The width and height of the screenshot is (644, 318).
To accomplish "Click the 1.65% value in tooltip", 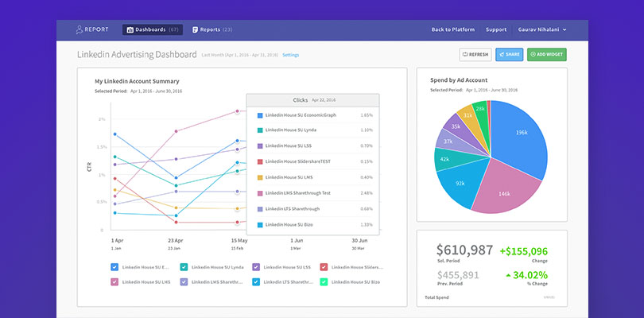I will [367, 115].
